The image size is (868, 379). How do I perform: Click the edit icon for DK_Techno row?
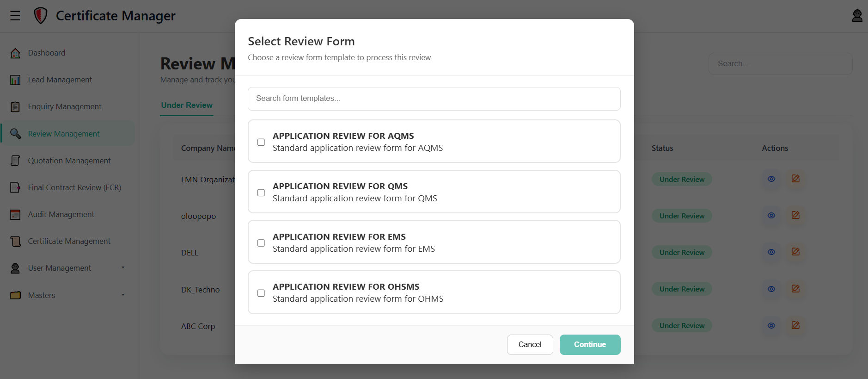click(x=795, y=289)
